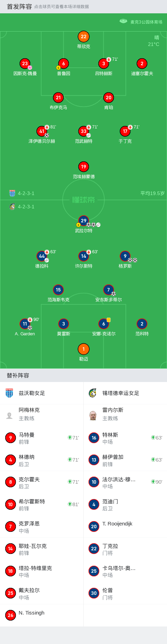Tap goalkeeper number 22 蒂欣克
Viewport: 167px width, 644px height.
click(x=84, y=37)
